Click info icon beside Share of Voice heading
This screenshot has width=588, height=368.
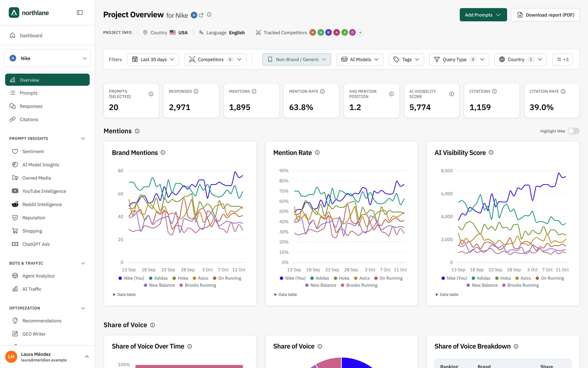click(153, 325)
